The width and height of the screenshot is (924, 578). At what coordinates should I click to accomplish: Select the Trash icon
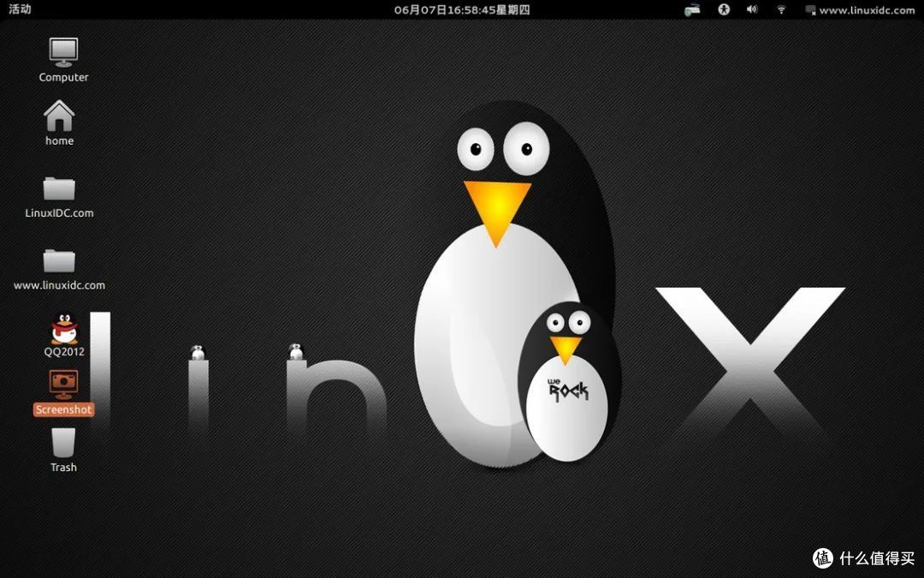click(x=63, y=443)
